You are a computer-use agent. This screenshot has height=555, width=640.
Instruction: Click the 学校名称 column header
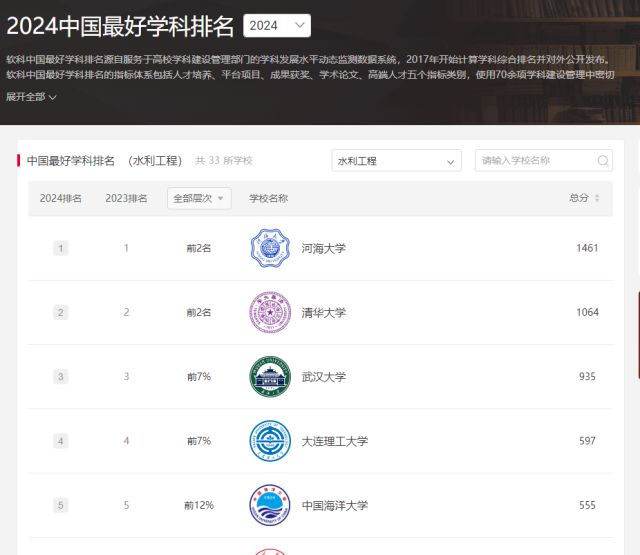tap(268, 198)
